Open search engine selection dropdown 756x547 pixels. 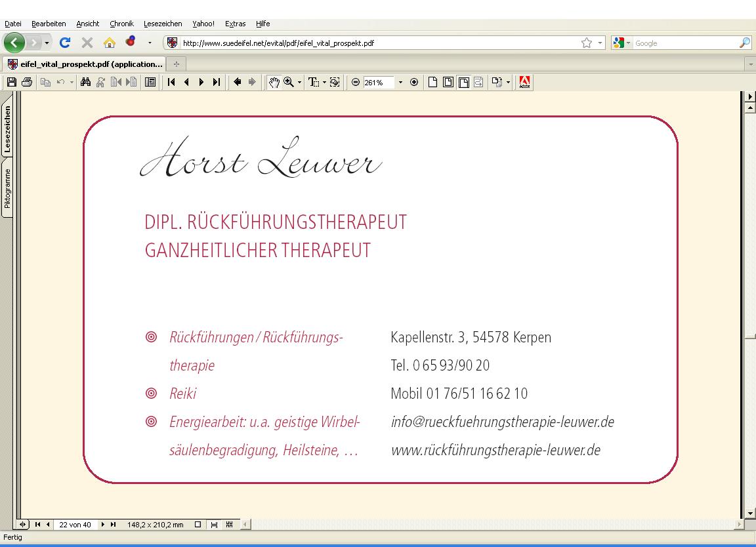pyautogui.click(x=628, y=43)
